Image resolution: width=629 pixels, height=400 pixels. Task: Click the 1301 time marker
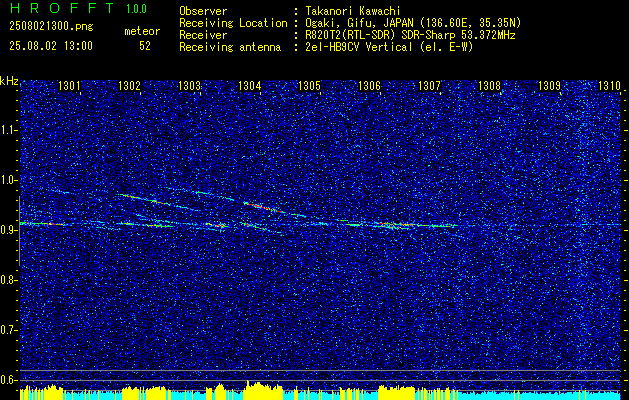click(x=69, y=85)
